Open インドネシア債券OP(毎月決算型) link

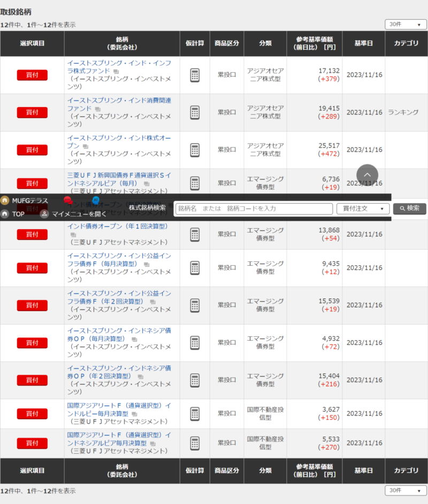(119, 335)
